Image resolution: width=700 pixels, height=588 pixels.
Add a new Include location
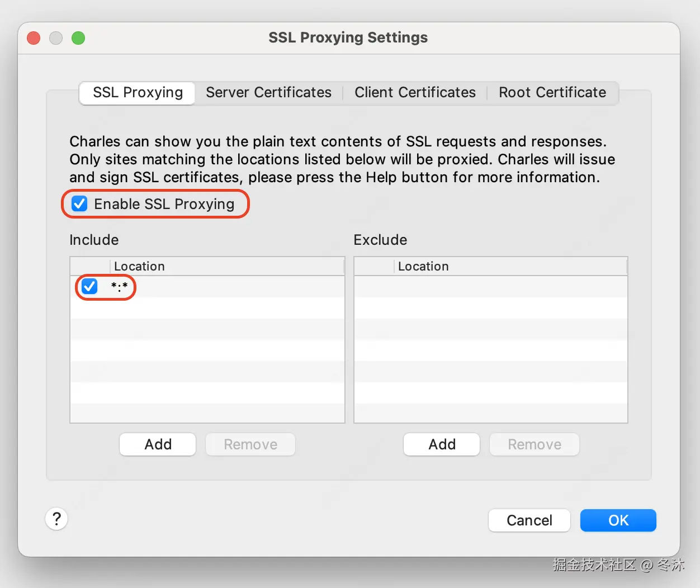(158, 444)
